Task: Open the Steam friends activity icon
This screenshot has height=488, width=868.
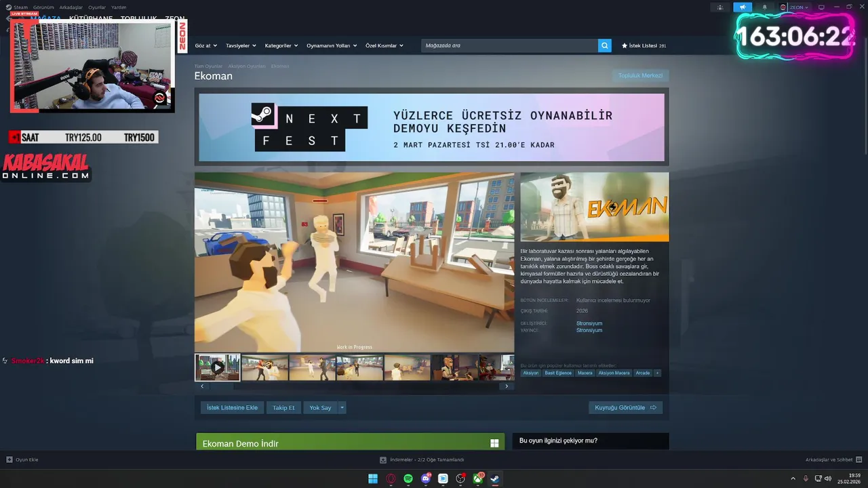Action: click(720, 7)
